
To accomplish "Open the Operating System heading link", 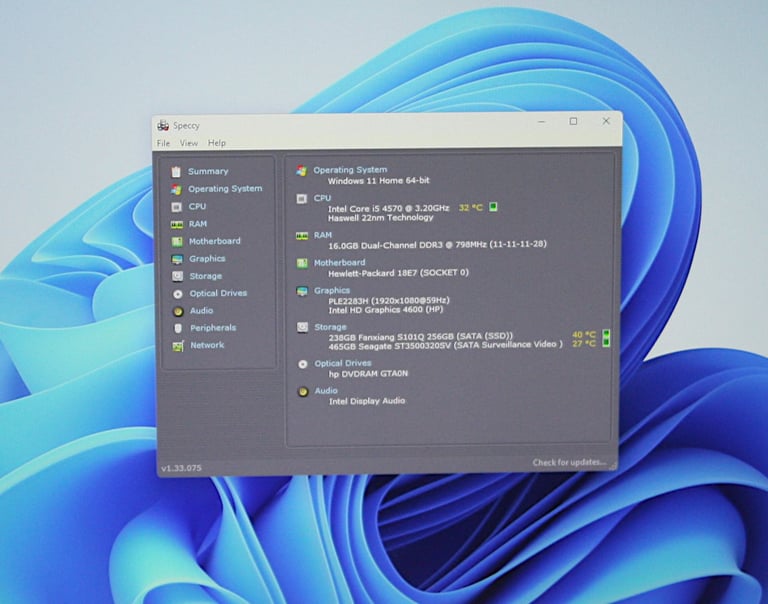I will coord(350,170).
